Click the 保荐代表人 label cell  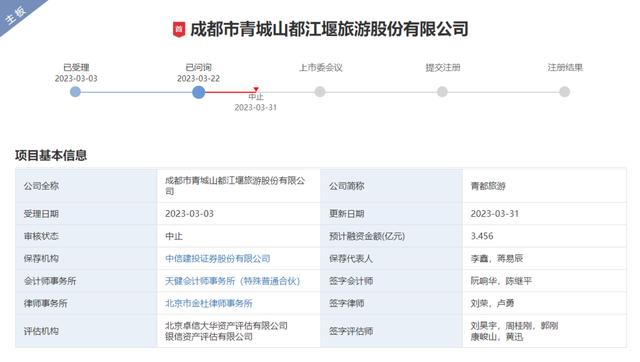[392, 258]
